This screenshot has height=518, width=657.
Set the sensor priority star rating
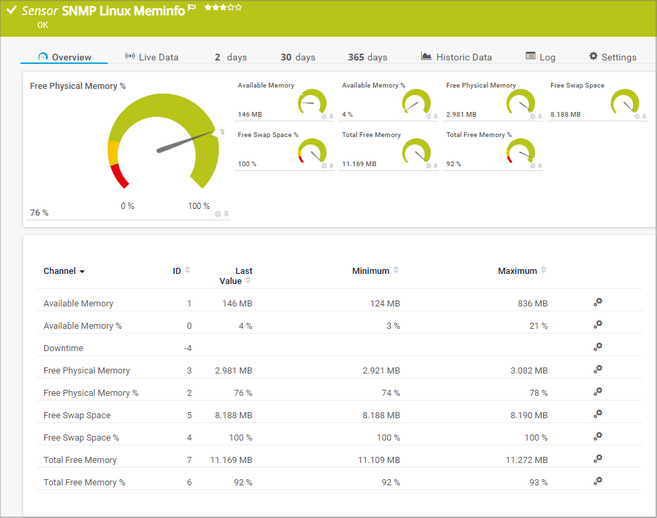point(222,8)
